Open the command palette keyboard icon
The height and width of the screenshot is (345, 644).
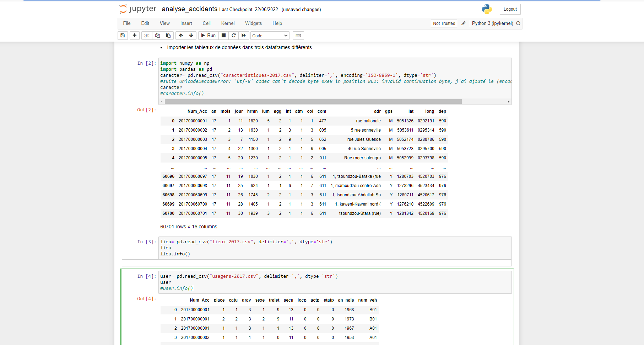[x=298, y=36]
